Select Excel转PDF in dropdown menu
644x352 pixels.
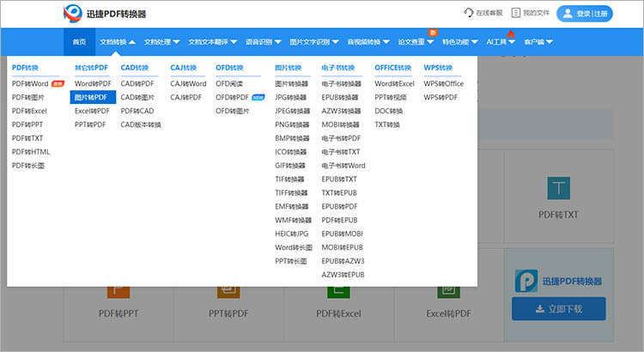(92, 111)
